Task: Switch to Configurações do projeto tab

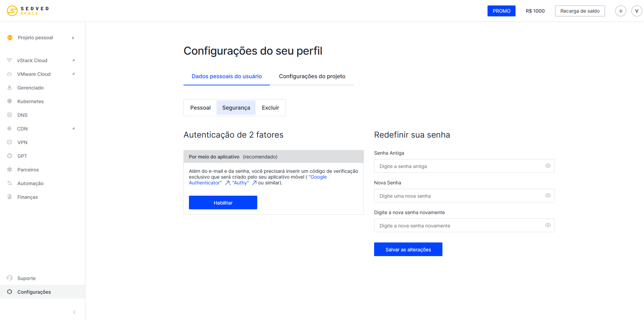Action: tap(312, 76)
